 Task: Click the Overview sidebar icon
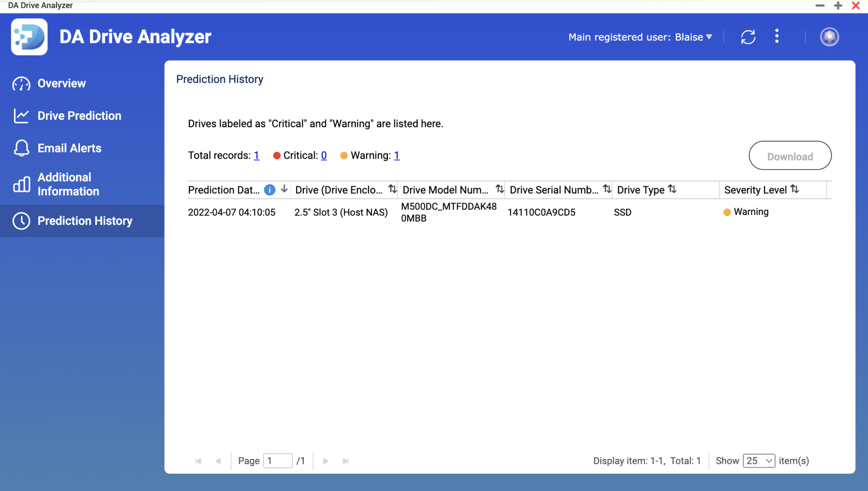pyautogui.click(x=21, y=84)
